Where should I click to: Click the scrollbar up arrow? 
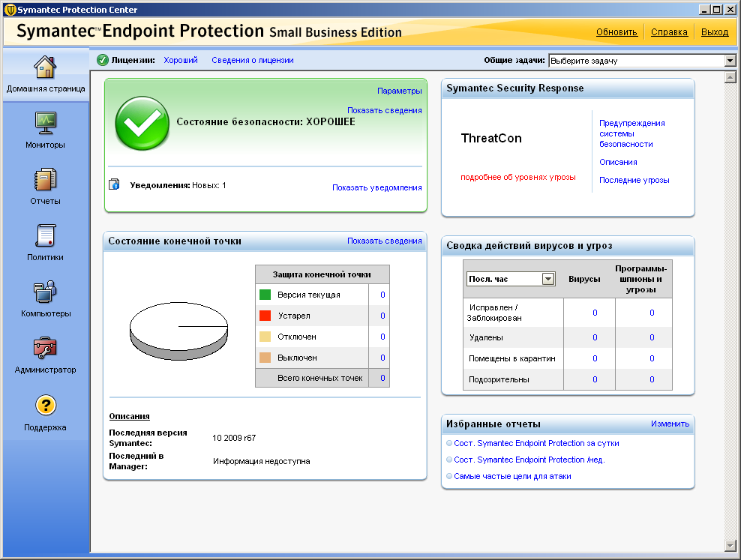point(730,77)
